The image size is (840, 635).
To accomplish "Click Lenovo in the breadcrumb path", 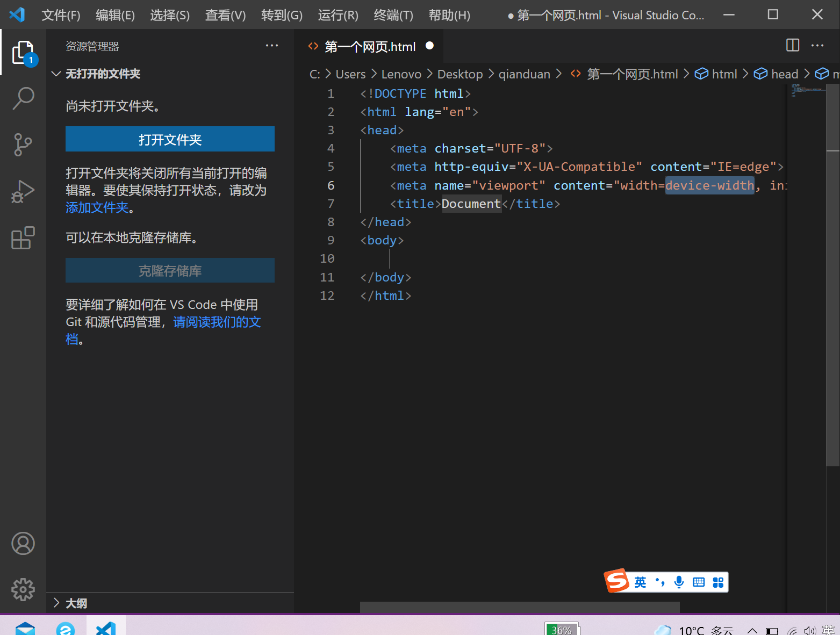I will click(401, 74).
